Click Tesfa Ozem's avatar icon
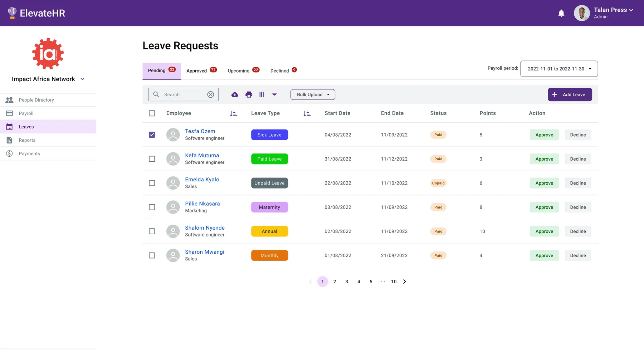This screenshot has width=644, height=362. (x=173, y=135)
